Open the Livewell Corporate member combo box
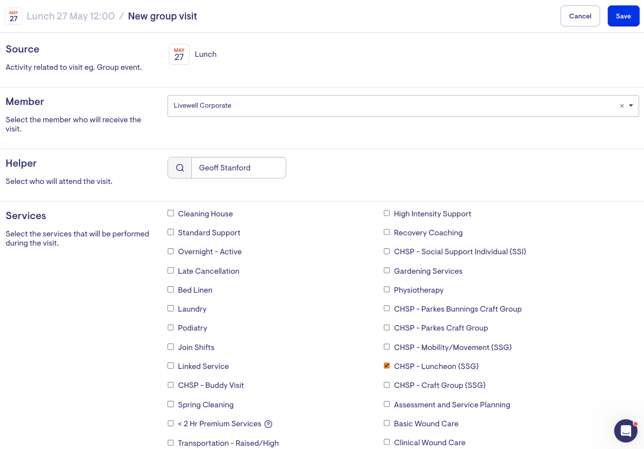Screen dimensions: 644x449 390,106
